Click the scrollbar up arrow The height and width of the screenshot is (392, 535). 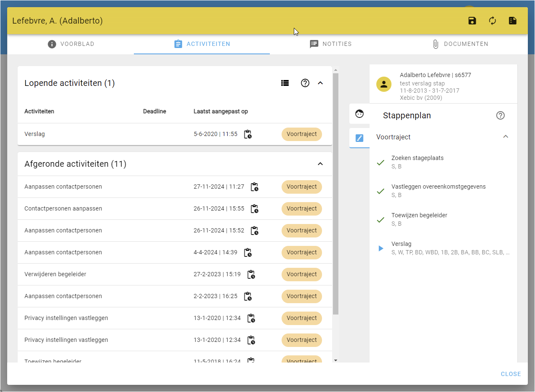tap(335, 70)
